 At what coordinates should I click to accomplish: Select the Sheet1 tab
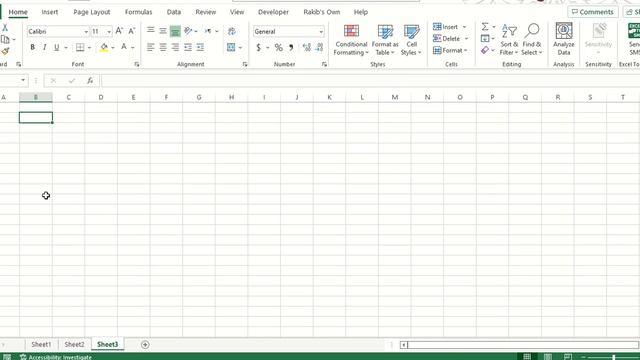[x=41, y=344]
